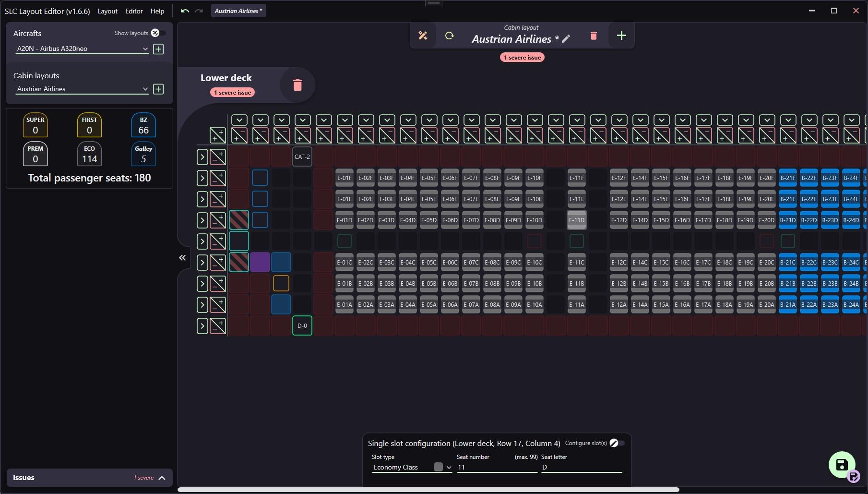
Task: Save the layout with the floppy disk icon
Action: click(842, 465)
